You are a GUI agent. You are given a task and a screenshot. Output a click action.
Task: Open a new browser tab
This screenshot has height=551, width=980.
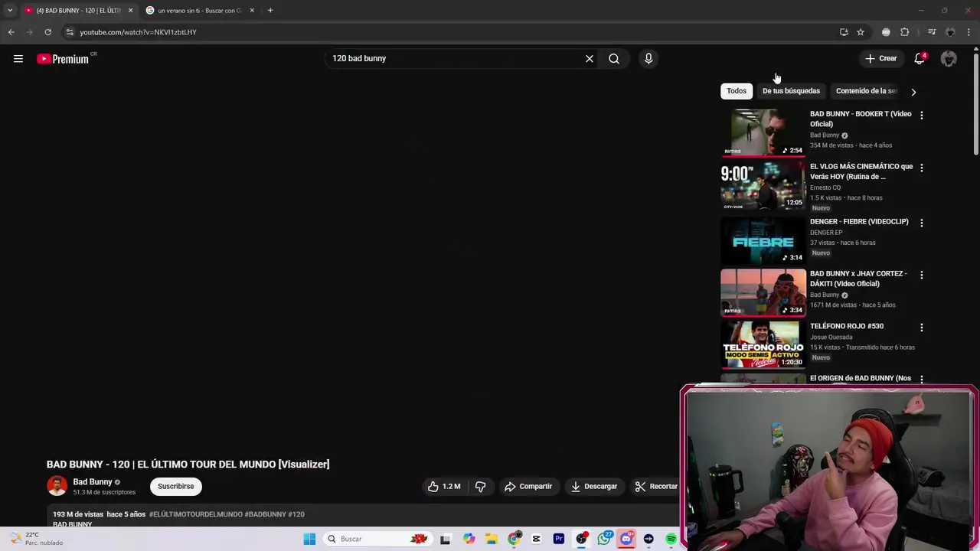[x=270, y=11]
